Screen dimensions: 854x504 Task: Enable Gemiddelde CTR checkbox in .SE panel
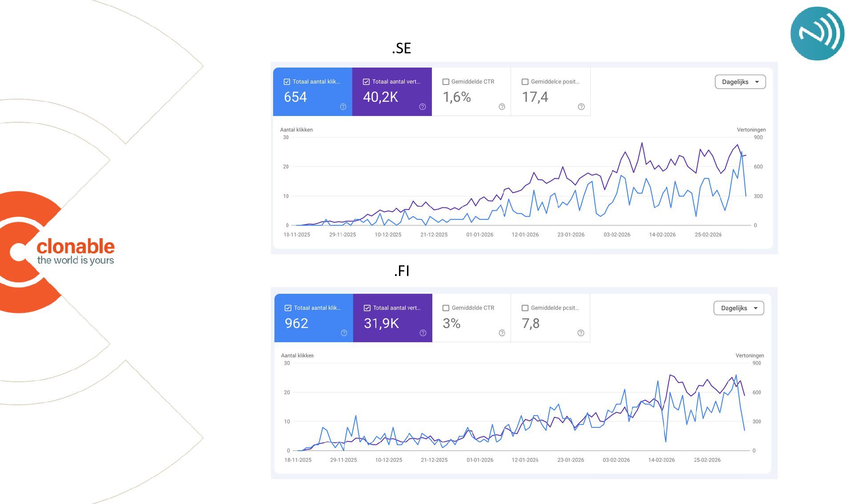[446, 82]
